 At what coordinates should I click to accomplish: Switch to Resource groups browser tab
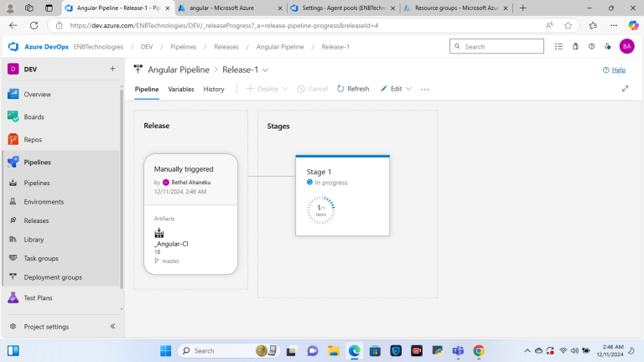click(x=456, y=8)
